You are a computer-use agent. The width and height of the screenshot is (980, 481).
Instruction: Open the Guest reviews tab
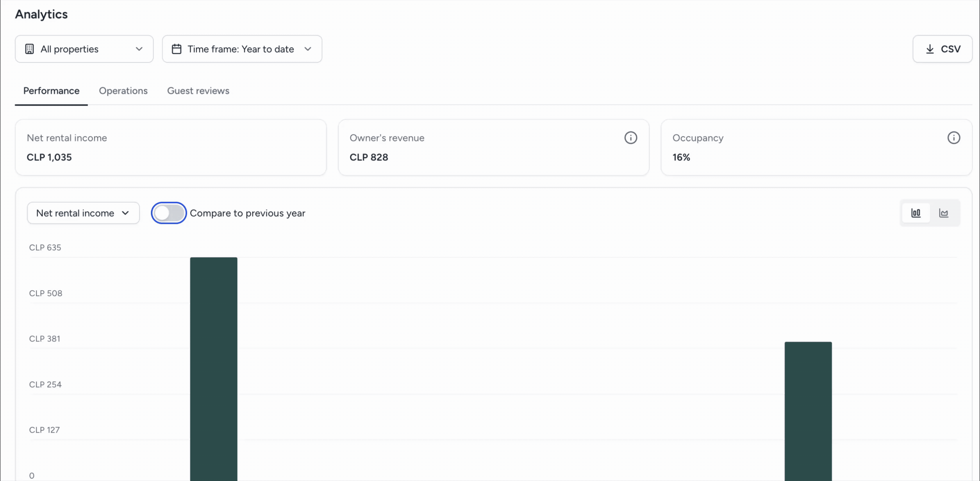[198, 91]
